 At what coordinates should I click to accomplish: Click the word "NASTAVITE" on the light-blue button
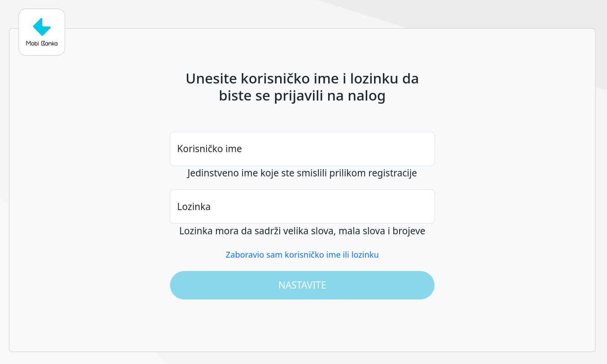302,285
